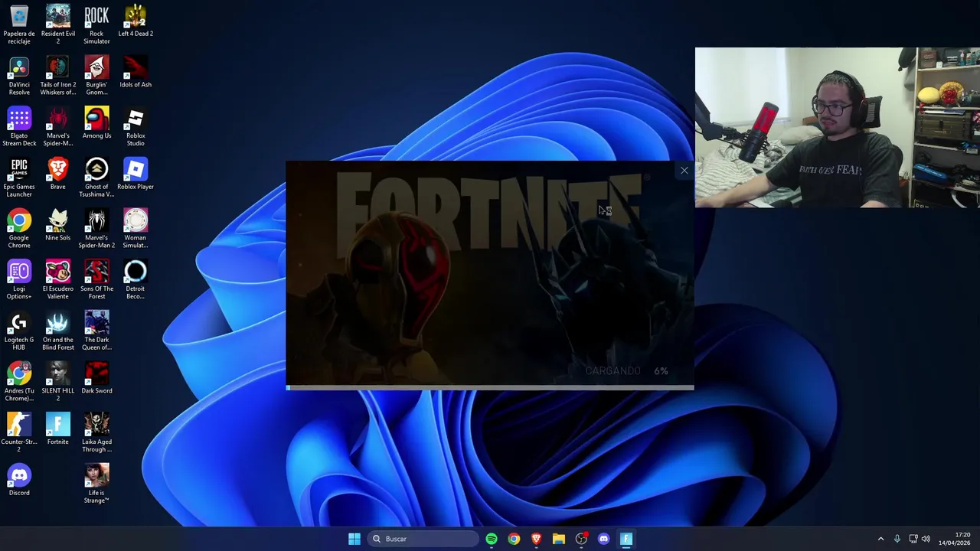980x551 pixels.
Task: Open the recording app with red dot on taskbar
Action: (x=581, y=539)
